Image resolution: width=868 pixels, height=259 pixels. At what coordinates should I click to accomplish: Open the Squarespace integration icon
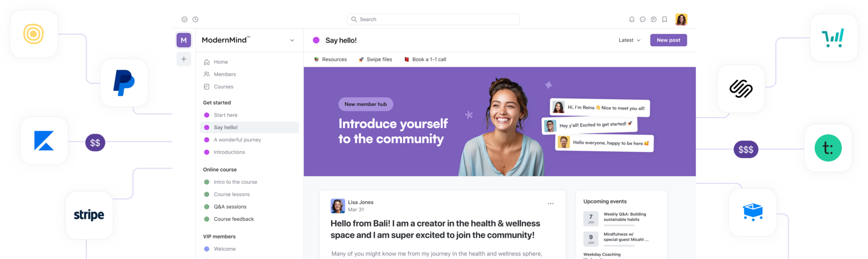pos(741,89)
